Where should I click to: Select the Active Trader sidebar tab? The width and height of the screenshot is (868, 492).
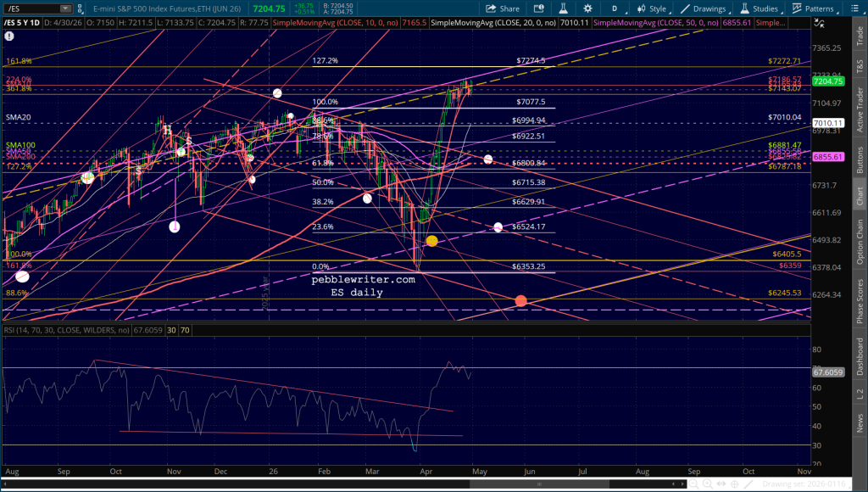click(860, 109)
